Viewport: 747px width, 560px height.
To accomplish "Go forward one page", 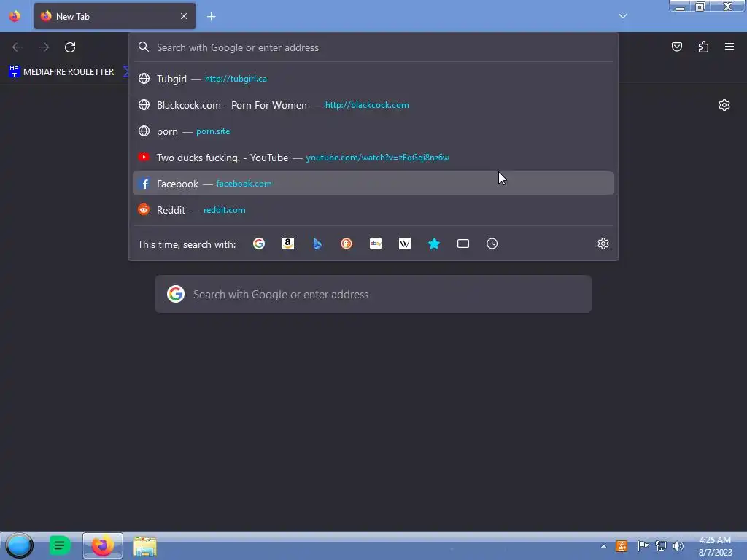I will [x=44, y=47].
